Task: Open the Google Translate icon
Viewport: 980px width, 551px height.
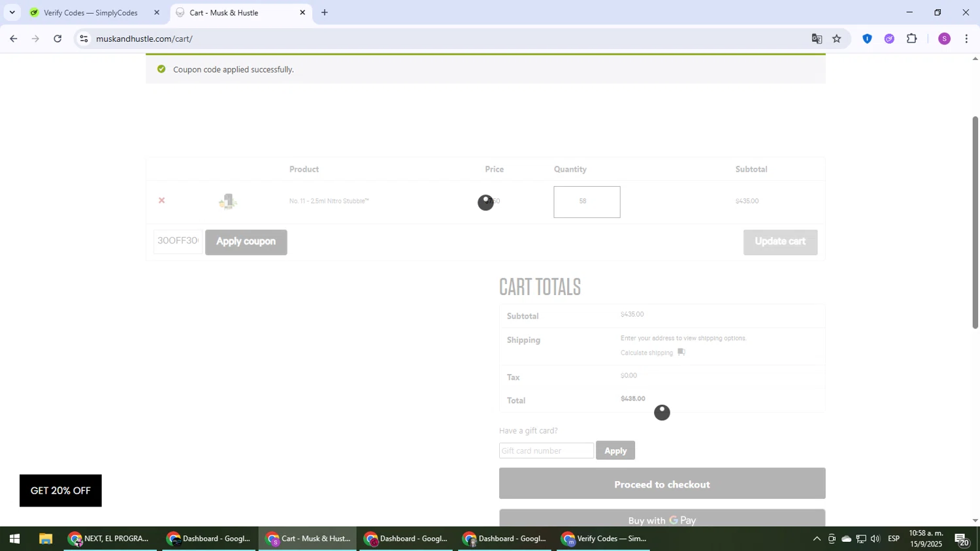Action: click(817, 39)
